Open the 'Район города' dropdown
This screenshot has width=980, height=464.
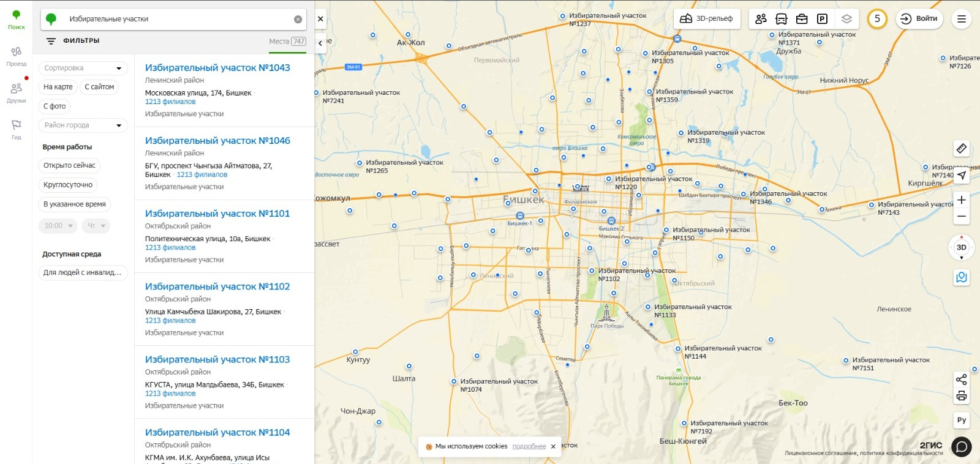(83, 125)
